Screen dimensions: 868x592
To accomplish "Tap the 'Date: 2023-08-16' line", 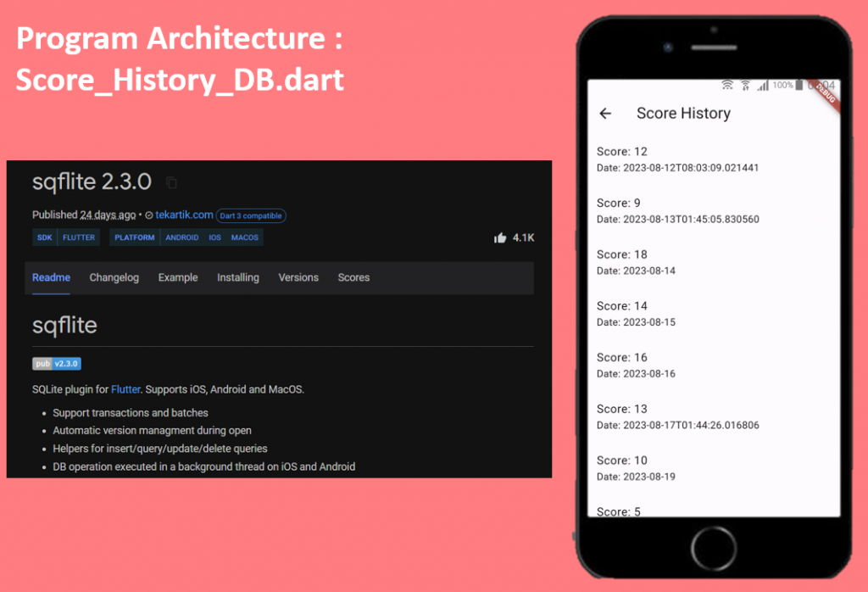I will click(636, 374).
